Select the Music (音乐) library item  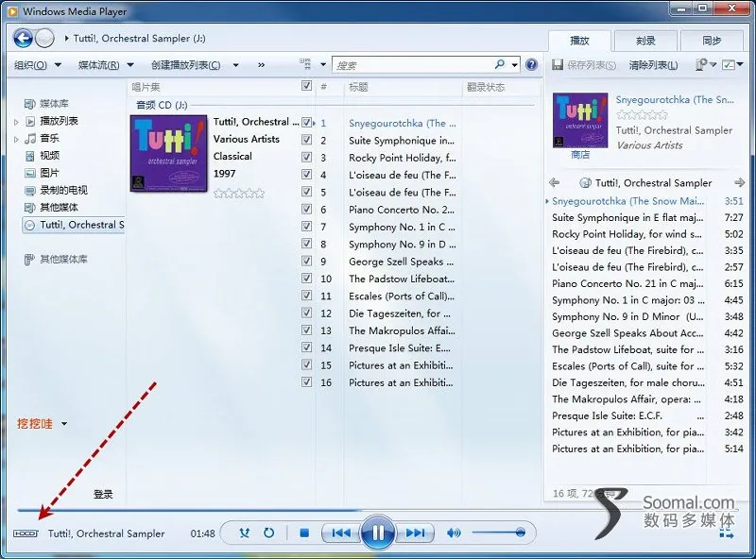click(x=43, y=138)
